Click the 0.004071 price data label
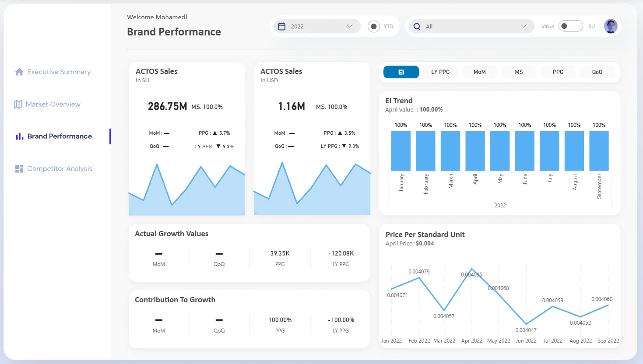 pyautogui.click(x=397, y=295)
